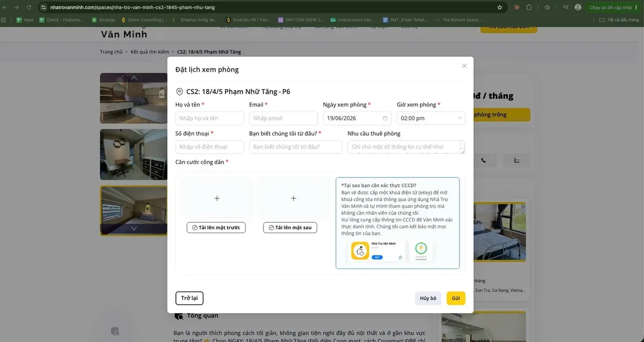Go back using Trở lại button
644x342 pixels.
(189, 299)
